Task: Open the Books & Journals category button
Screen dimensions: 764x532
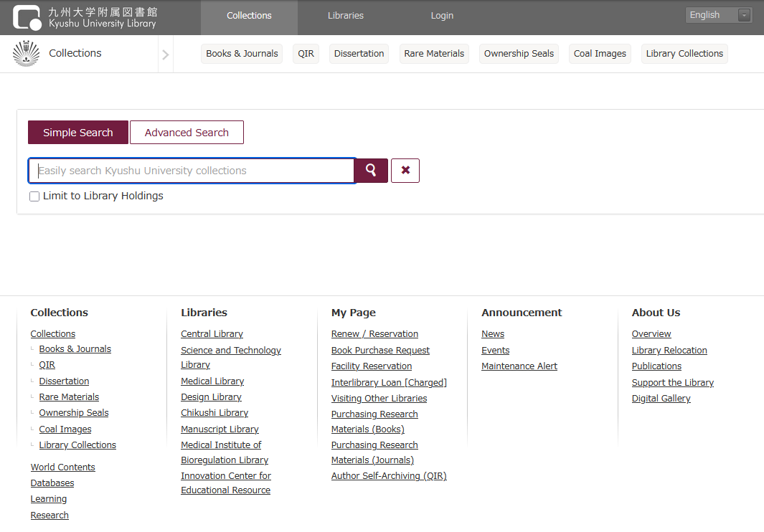Action: (242, 54)
